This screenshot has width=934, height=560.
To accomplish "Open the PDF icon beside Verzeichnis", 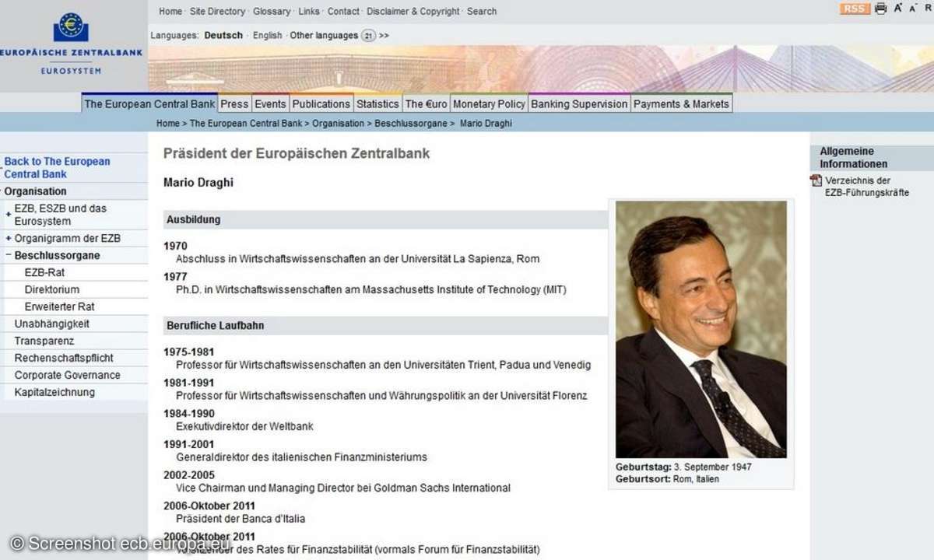I will (816, 180).
